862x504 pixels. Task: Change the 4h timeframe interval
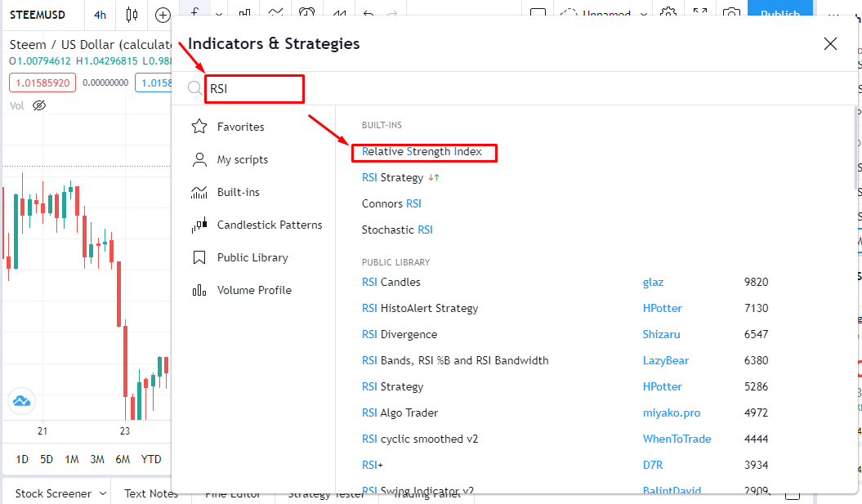pyautogui.click(x=100, y=15)
